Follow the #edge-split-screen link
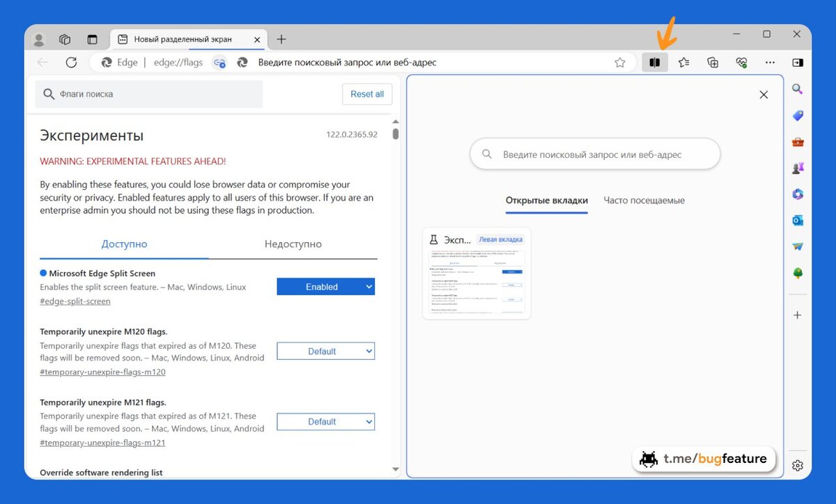 click(75, 301)
